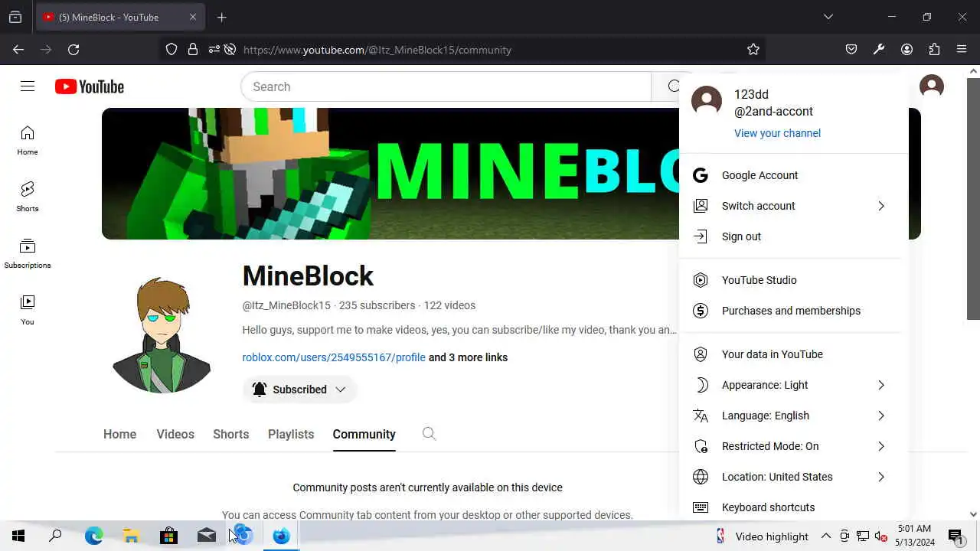Click the Video highlight taskbar notification
Image resolution: width=980 pixels, height=551 pixels.
[762, 536]
